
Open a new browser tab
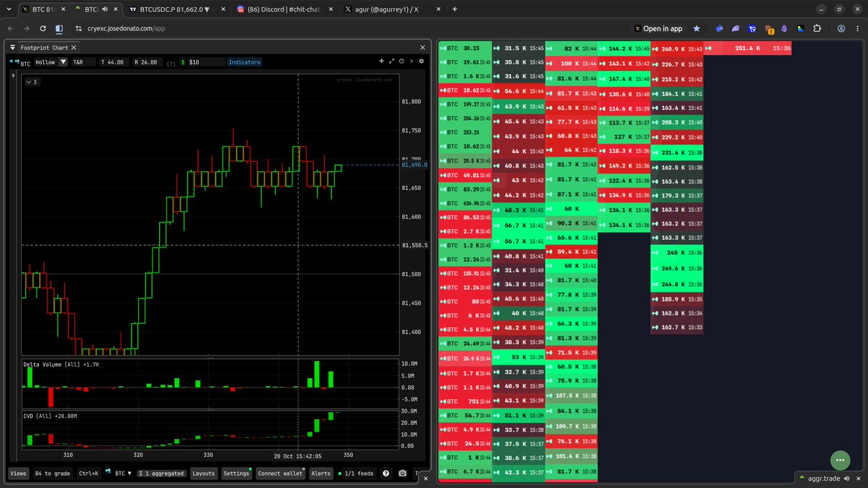click(x=454, y=9)
